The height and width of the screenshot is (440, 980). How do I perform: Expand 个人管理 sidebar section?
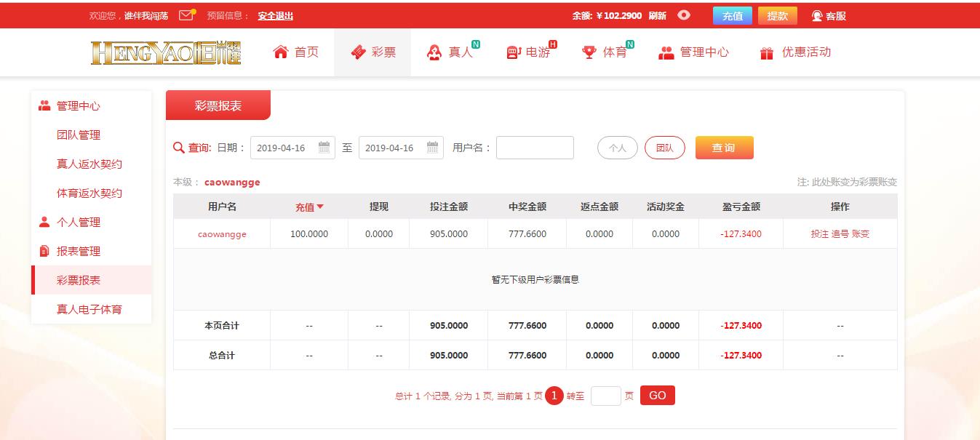[79, 222]
